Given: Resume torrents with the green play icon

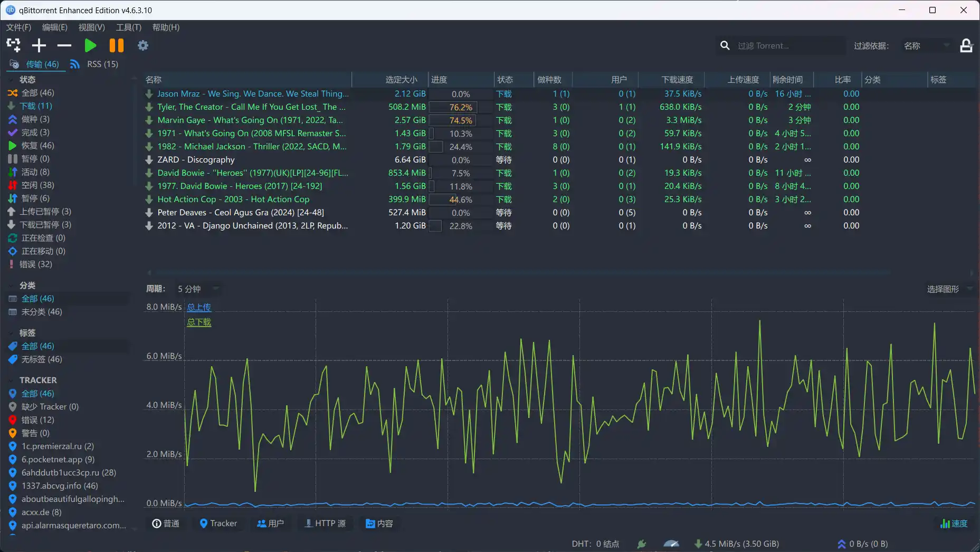Looking at the screenshot, I should 90,45.
